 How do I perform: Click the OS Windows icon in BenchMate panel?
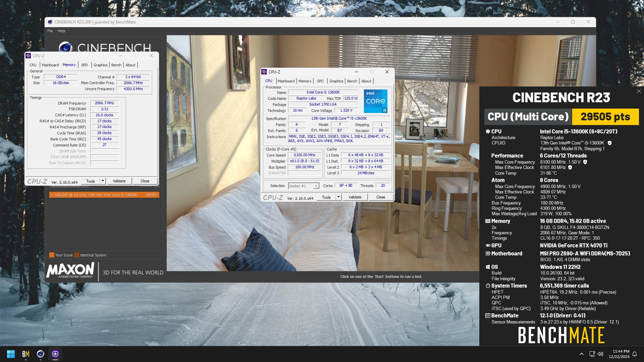pos(488,267)
